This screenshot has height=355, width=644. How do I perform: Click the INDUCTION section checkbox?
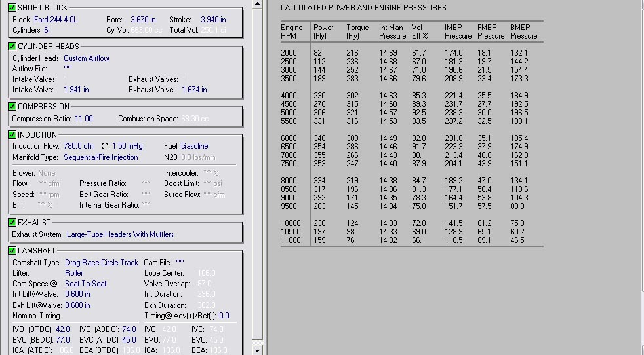[12, 135]
